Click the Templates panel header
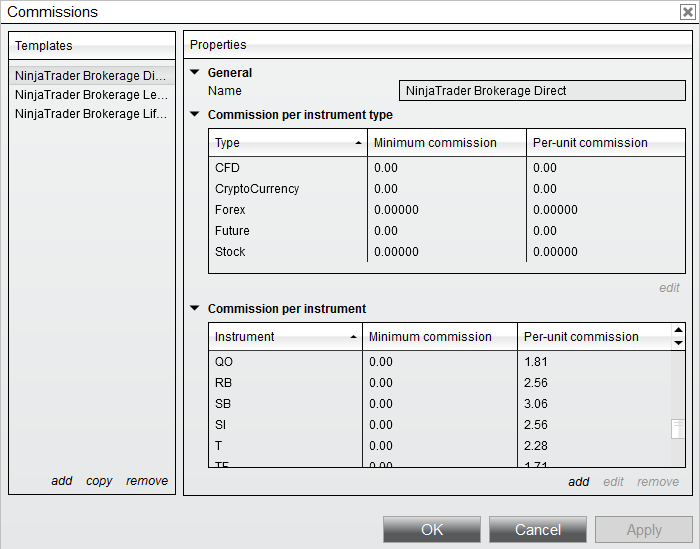The width and height of the screenshot is (700, 549). 92,46
